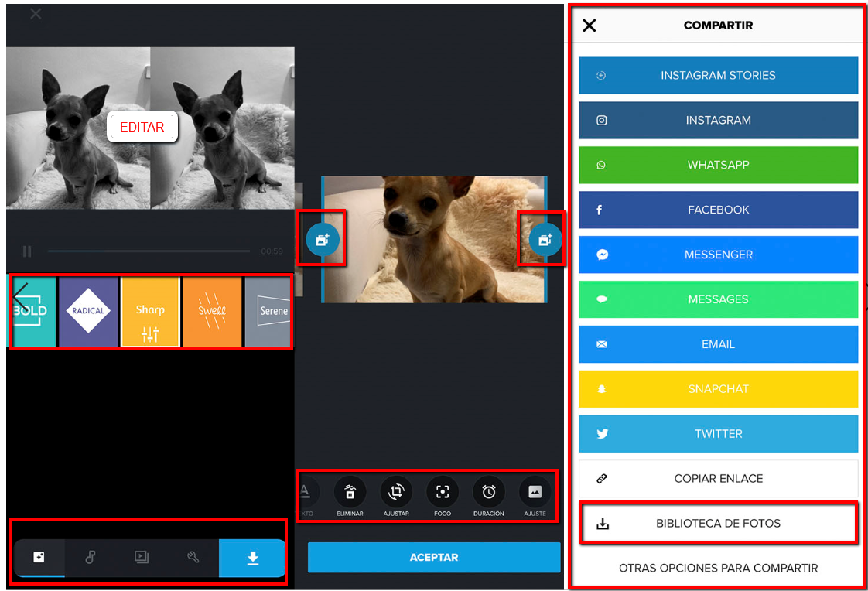Choose the Sharp theme tile
The height and width of the screenshot is (591, 868).
coord(150,312)
